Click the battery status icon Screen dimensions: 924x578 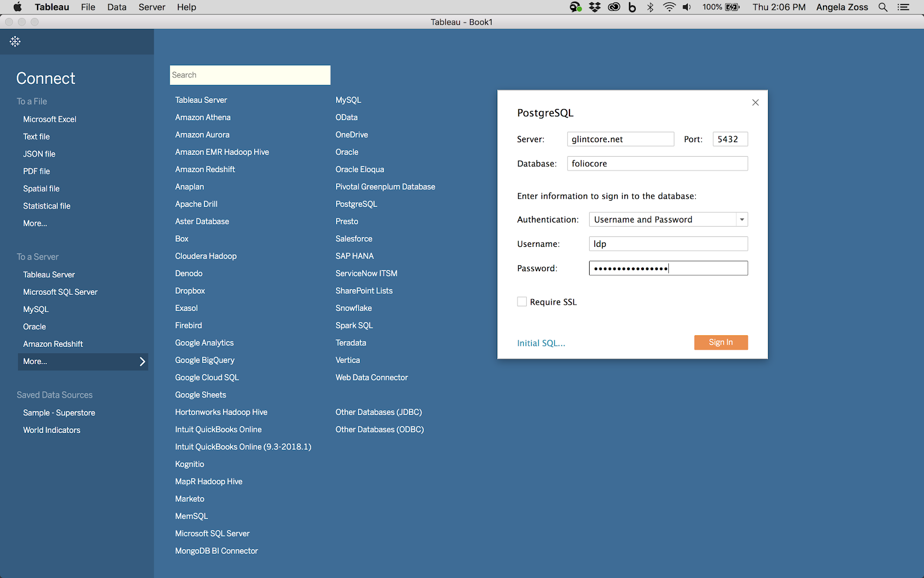pyautogui.click(x=733, y=7)
